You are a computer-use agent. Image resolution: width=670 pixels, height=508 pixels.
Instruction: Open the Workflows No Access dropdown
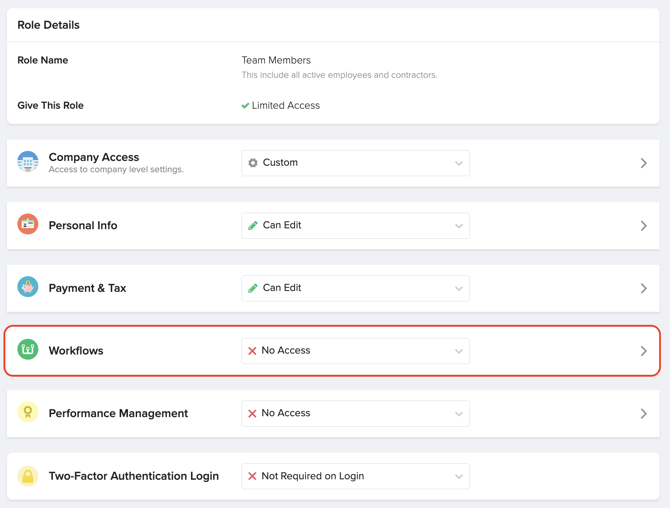[x=356, y=351]
